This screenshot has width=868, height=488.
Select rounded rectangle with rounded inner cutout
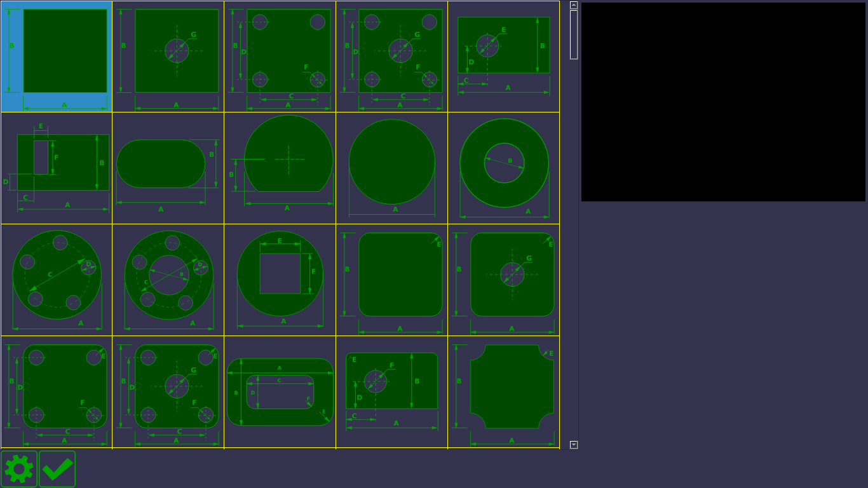[280, 391]
